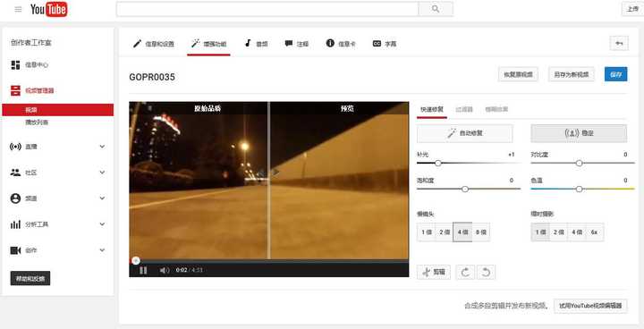Click the 上传 upload button
The image size is (644, 329).
click(x=632, y=9)
